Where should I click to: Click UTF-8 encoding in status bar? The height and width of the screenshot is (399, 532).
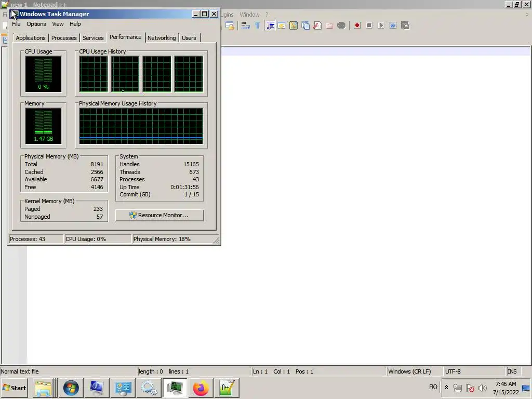tap(453, 371)
